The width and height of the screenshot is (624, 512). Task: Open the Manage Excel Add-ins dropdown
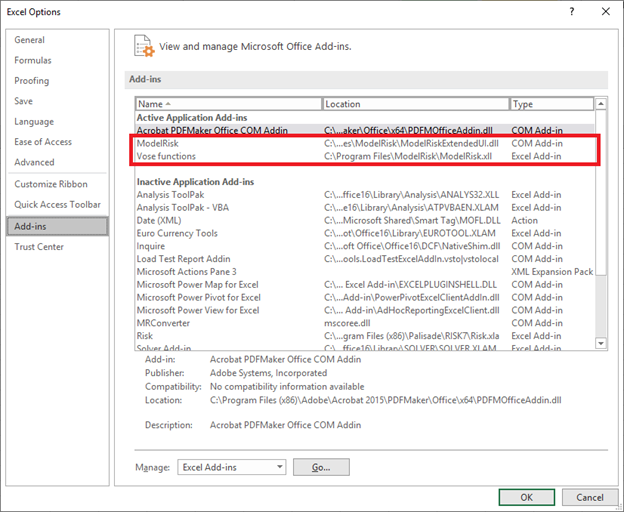tap(232, 467)
